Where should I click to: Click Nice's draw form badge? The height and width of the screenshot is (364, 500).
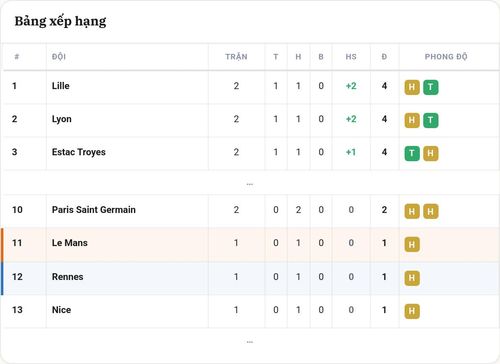click(x=412, y=311)
